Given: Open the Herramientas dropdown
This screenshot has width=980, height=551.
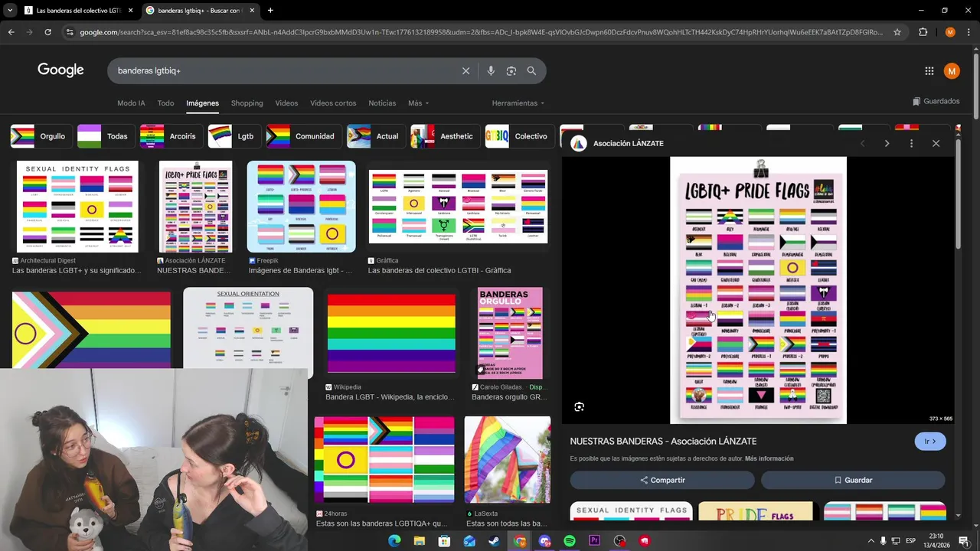Looking at the screenshot, I should pos(518,103).
